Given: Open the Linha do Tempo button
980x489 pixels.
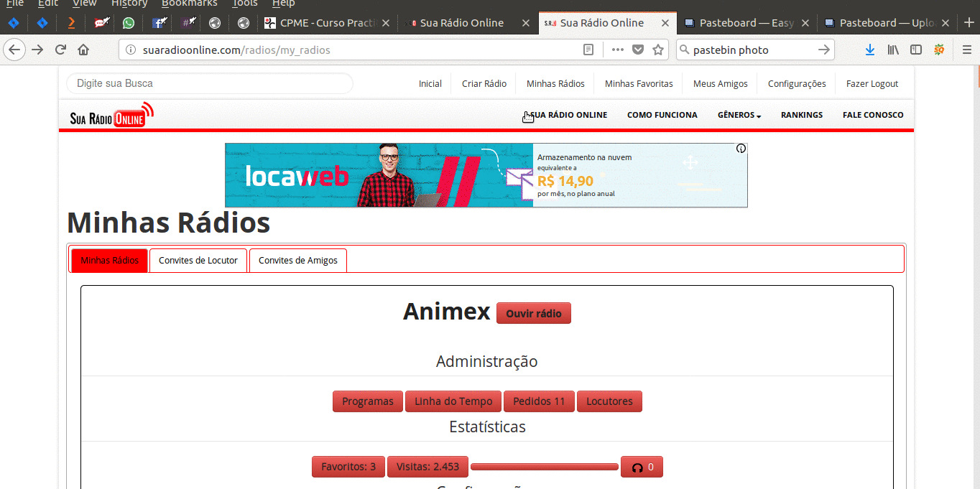Looking at the screenshot, I should pyautogui.click(x=453, y=401).
